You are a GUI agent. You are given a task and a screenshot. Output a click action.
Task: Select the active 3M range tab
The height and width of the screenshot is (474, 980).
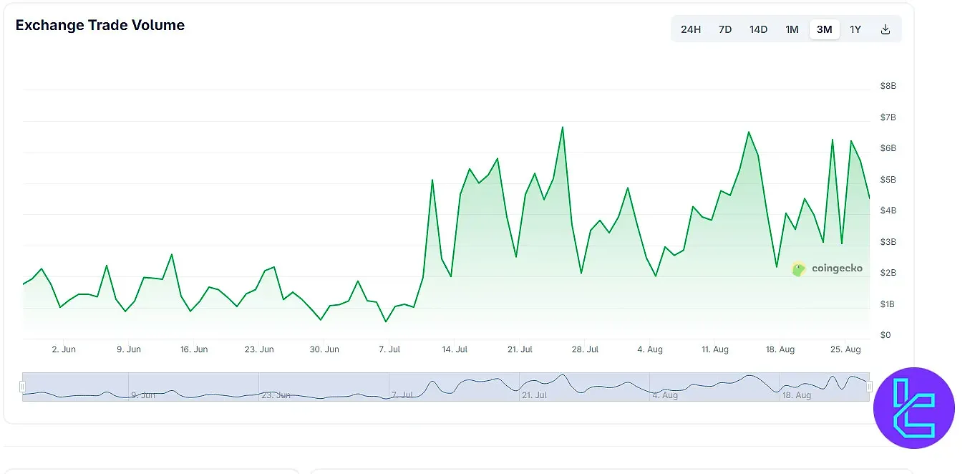coord(824,29)
